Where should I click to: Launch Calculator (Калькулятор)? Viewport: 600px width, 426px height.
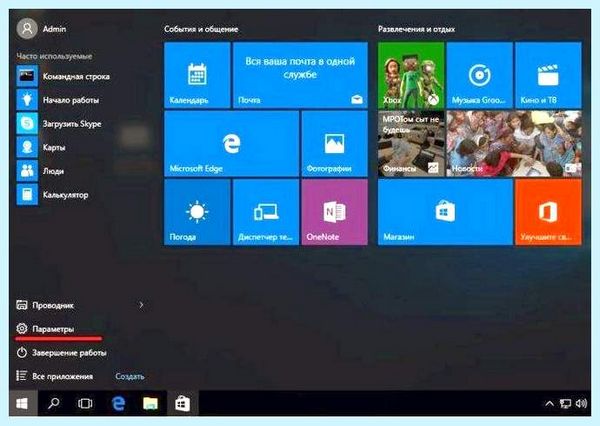tap(53, 195)
